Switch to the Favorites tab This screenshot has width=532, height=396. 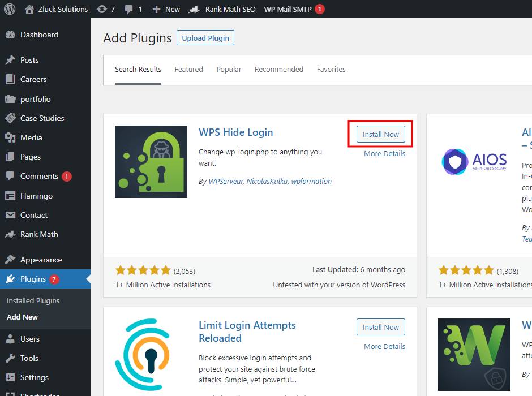coord(331,69)
